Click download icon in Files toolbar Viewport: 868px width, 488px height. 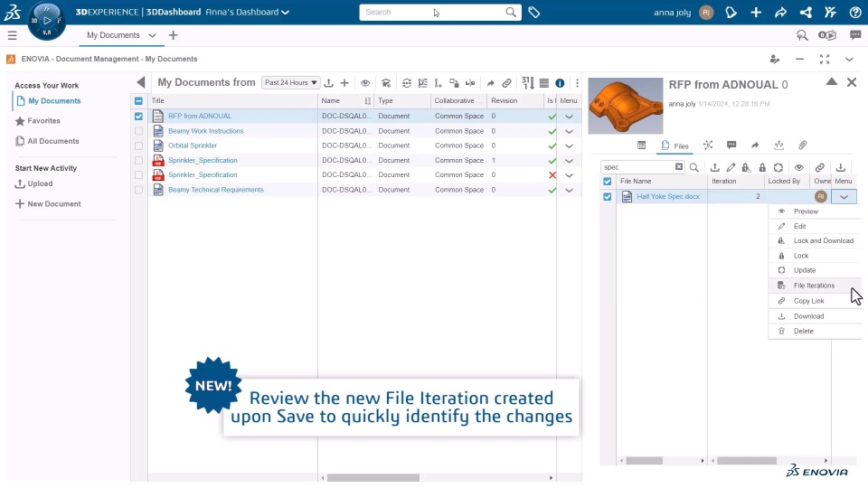(840, 168)
